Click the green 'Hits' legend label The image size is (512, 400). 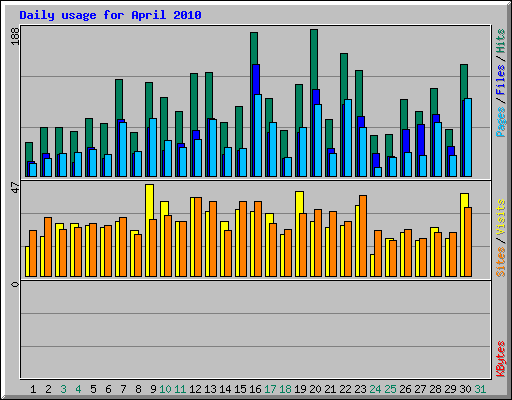[x=501, y=41]
